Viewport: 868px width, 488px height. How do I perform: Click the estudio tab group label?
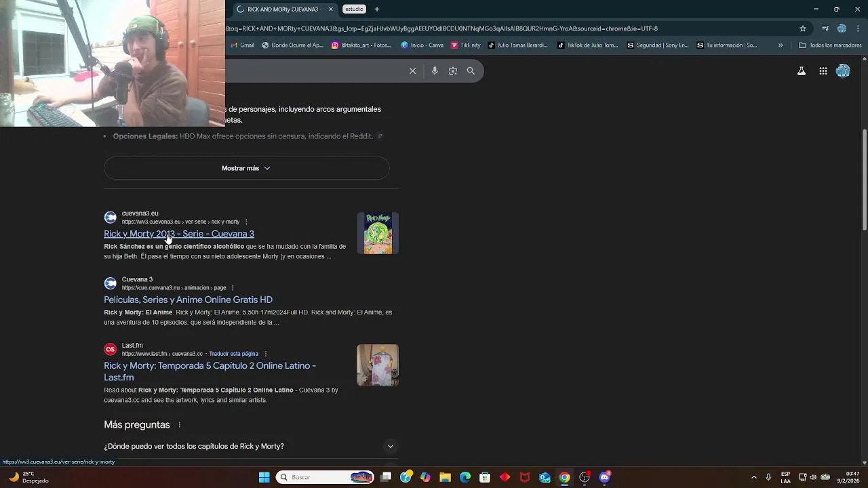coord(354,9)
